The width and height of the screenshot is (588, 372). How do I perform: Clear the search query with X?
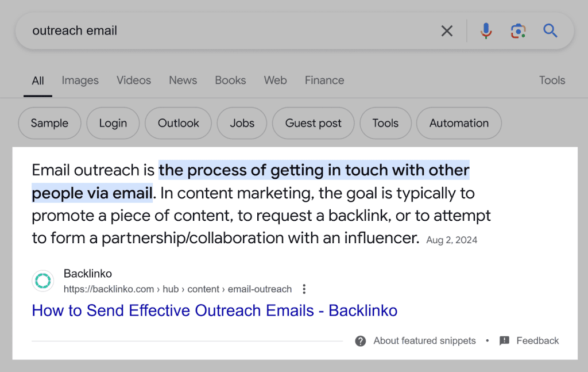tap(447, 31)
